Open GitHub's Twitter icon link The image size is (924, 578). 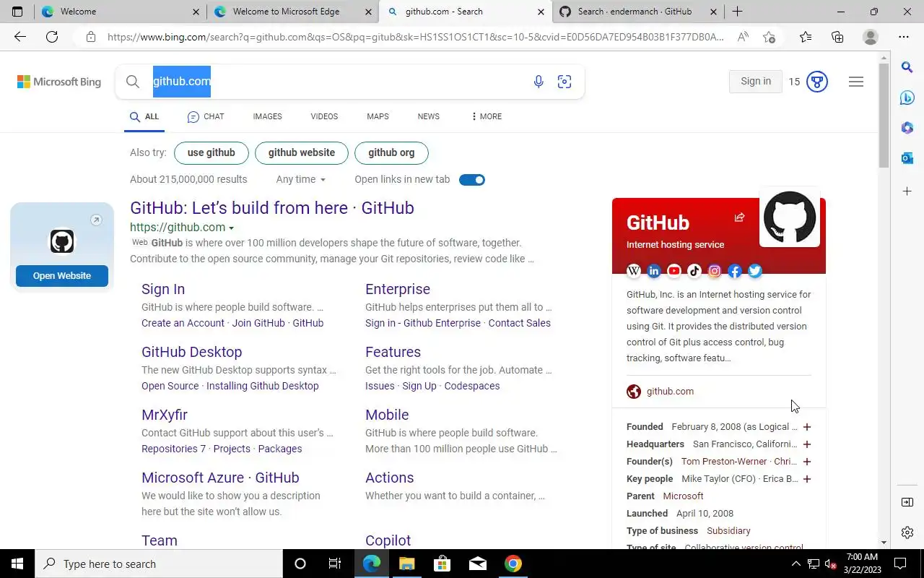click(755, 271)
